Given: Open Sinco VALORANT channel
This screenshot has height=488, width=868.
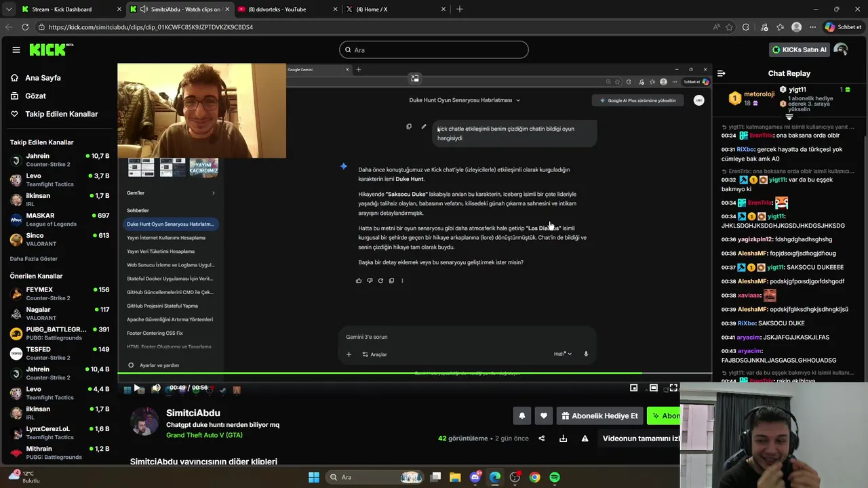Looking at the screenshot, I should point(58,239).
